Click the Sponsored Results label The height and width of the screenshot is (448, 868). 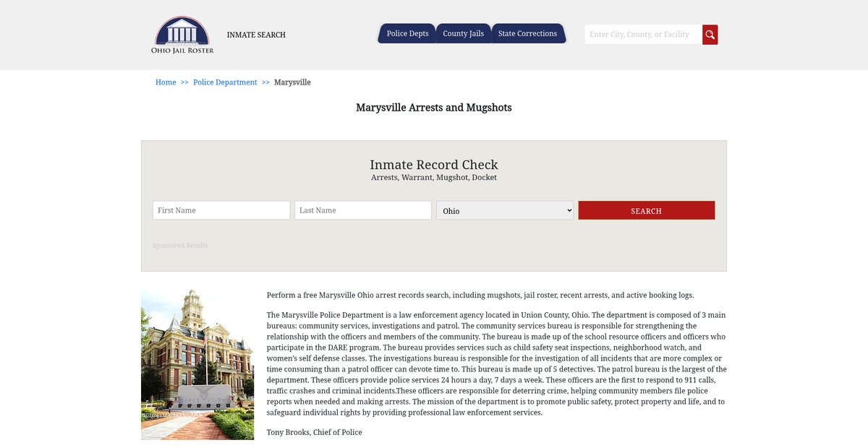180,246
